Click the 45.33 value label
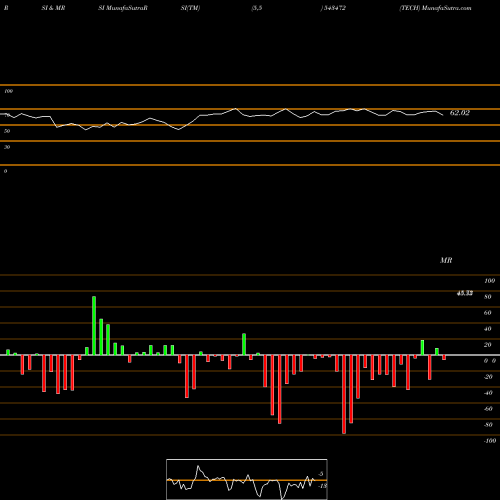500x500 pixels. [x=465, y=293]
